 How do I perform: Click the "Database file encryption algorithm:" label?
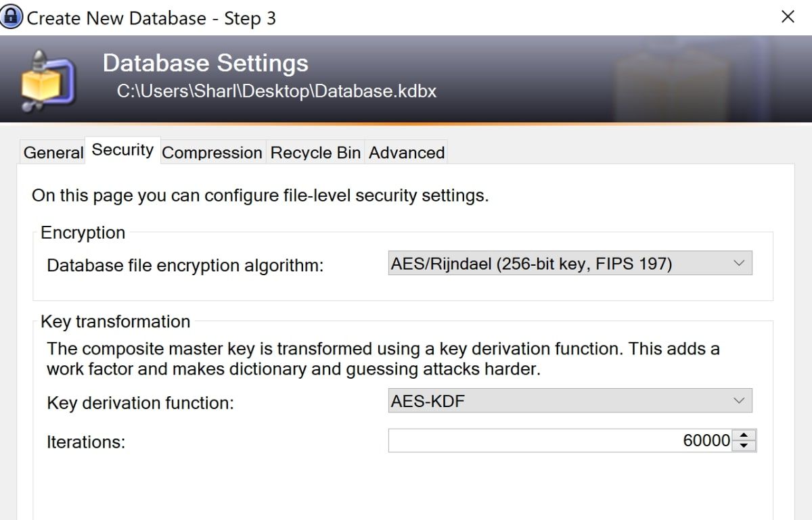[185, 266]
